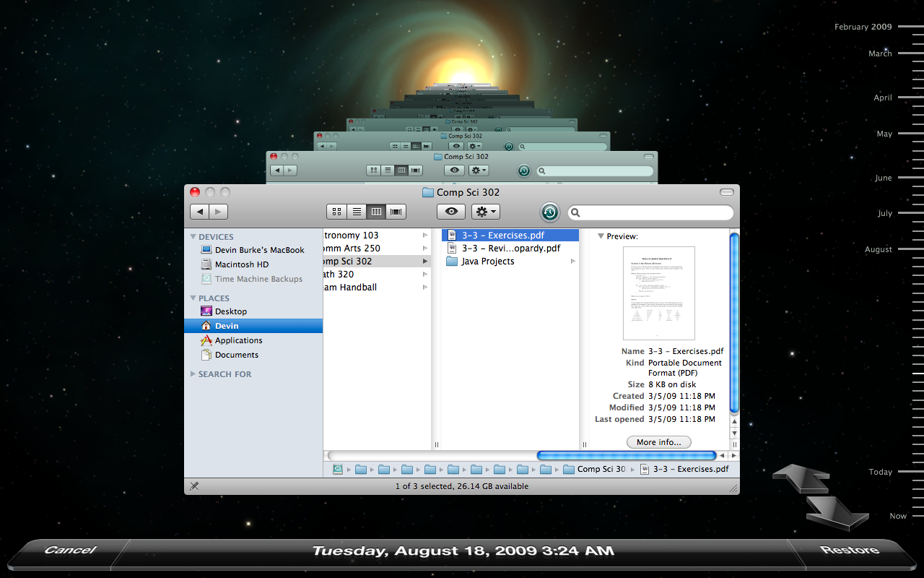This screenshot has height=578, width=924.
Task: Open the gear Action menu dropdown
Action: click(486, 212)
